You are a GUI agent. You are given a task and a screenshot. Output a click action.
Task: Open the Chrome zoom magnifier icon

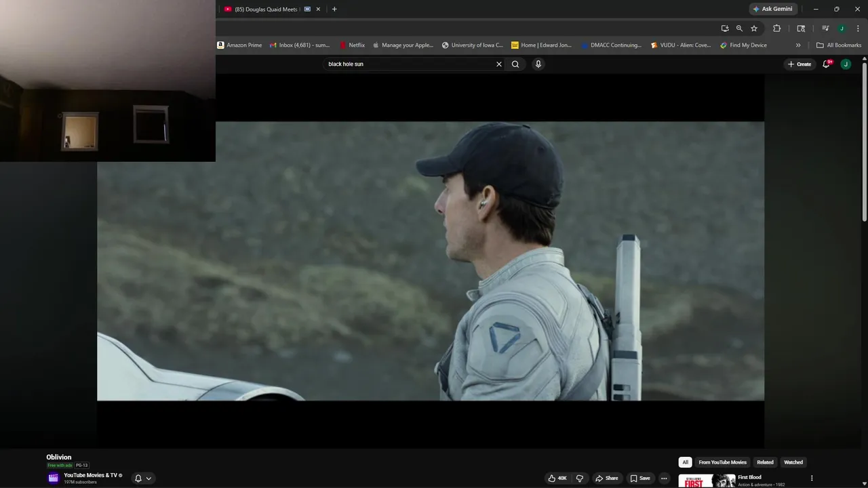pos(739,28)
